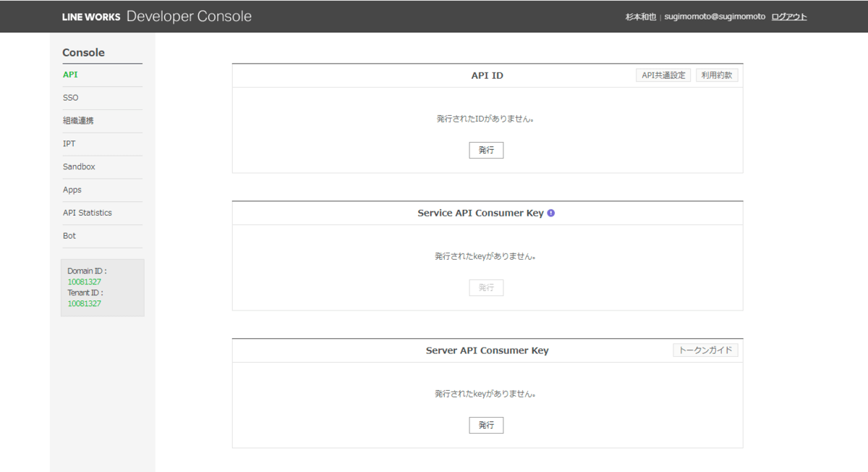
Task: Open the 利用約款 terms button
Action: pos(717,75)
